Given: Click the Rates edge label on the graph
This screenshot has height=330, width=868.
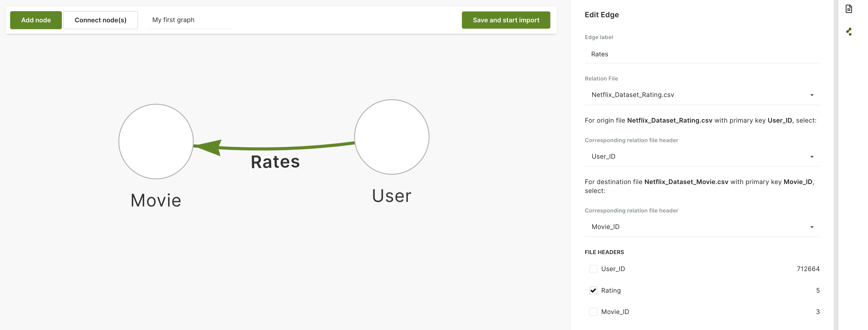Looking at the screenshot, I should 275,162.
